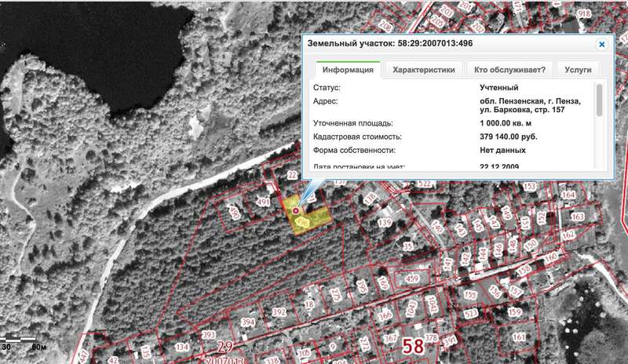Select parcel 144 on the map

click(483, 254)
